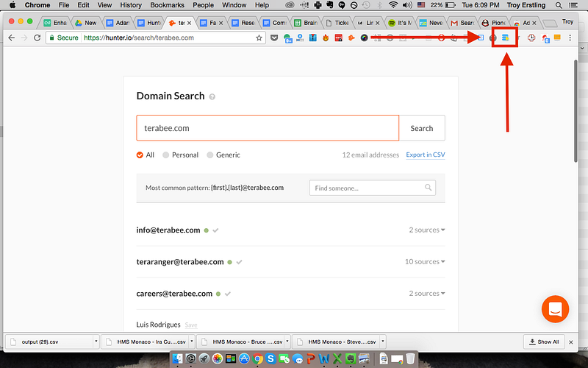
Task: Click the teraranger@terabee.com email address
Action: click(180, 262)
